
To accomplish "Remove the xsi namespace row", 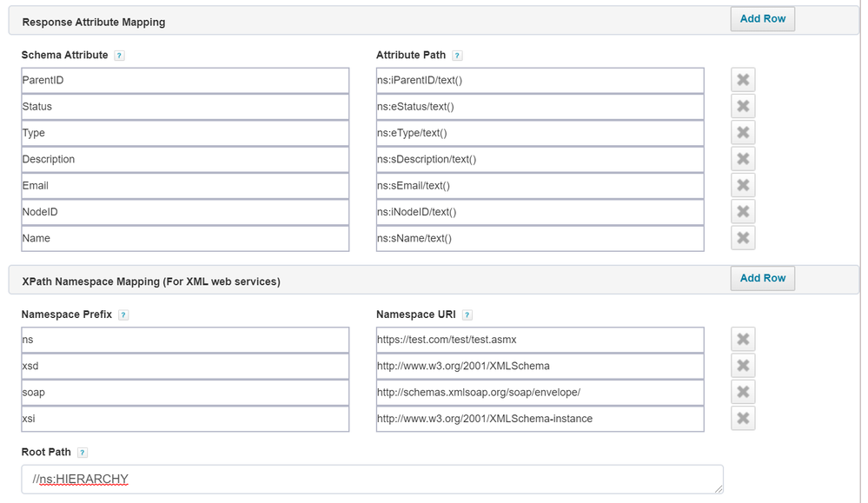I will pos(742,418).
